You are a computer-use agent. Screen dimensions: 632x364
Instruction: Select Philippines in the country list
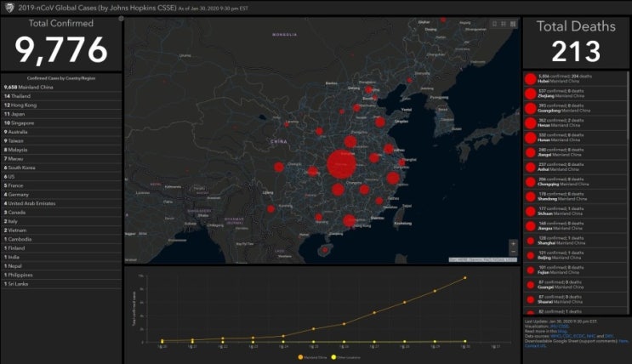click(x=61, y=275)
